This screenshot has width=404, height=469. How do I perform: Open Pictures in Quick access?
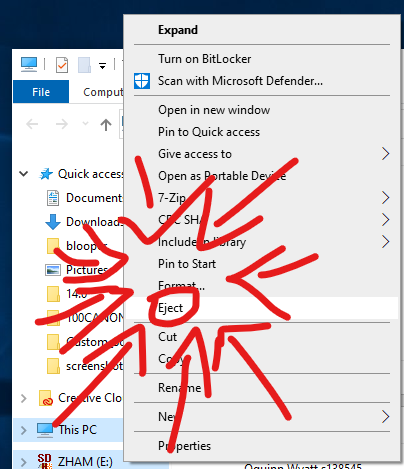[x=87, y=270]
